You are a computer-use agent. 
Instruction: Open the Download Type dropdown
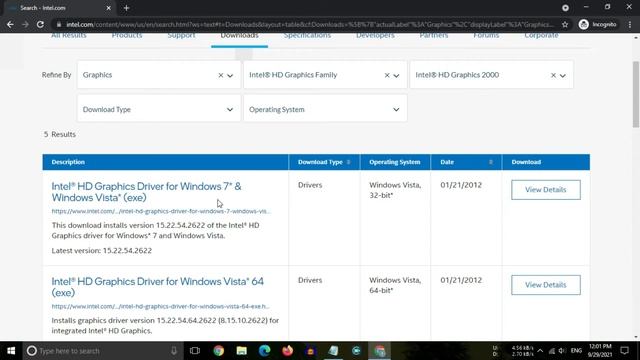coord(159,109)
